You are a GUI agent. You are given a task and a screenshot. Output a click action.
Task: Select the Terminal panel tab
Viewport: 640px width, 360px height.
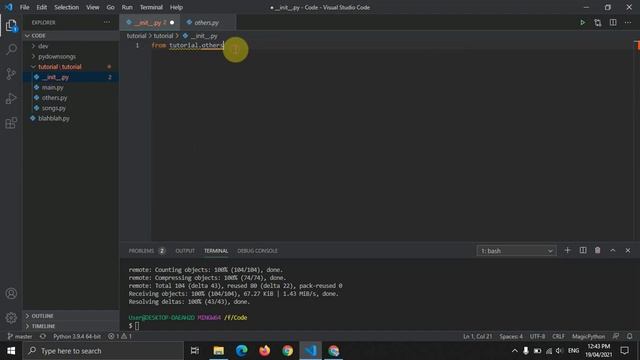[216, 251]
